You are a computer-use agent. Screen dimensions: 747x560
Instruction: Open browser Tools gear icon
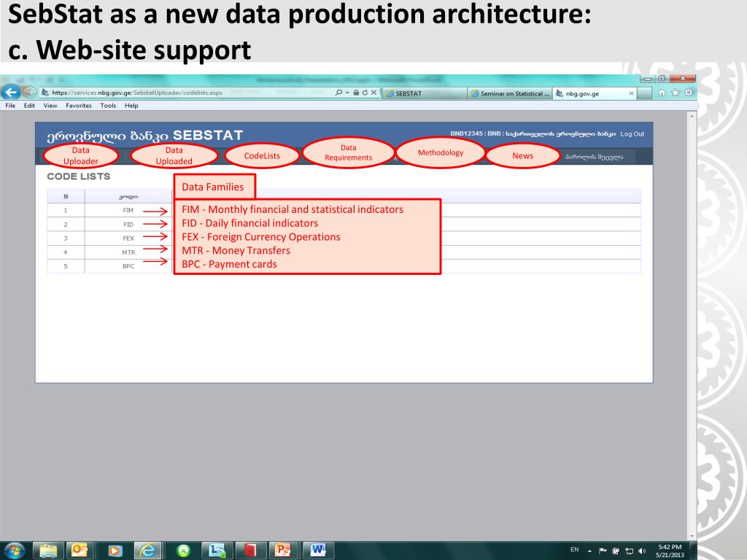click(x=689, y=93)
